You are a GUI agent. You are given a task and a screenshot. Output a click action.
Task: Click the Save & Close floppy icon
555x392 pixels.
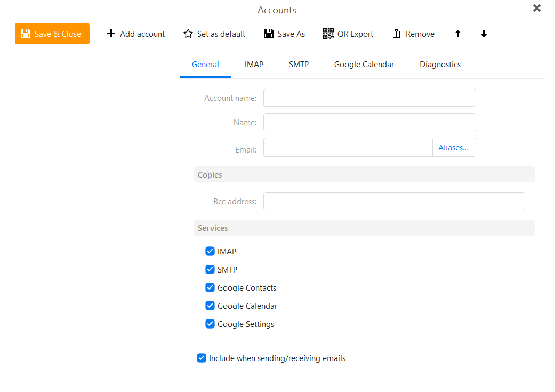26,34
